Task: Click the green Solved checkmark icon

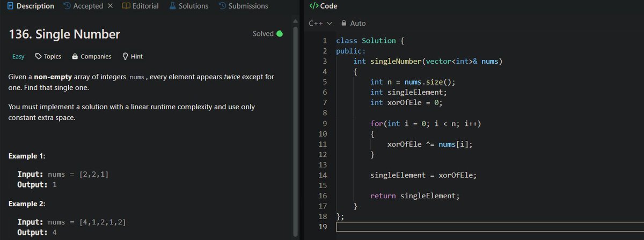Action: coord(279,34)
